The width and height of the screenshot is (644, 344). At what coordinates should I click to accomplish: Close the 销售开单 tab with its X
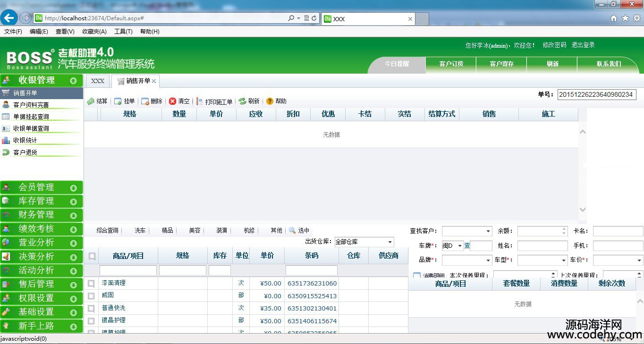click(x=154, y=81)
